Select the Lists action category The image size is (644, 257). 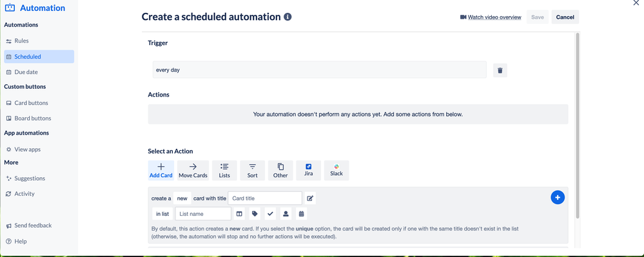click(x=225, y=171)
